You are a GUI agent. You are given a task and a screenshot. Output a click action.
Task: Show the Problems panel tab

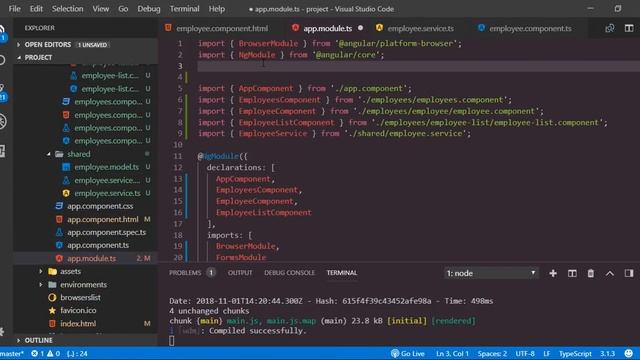point(185,273)
